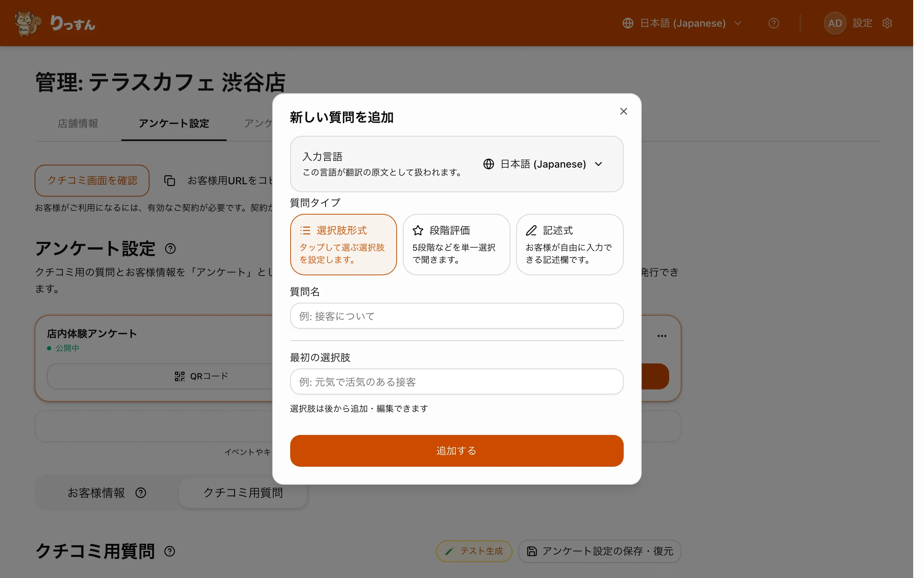The width and height of the screenshot is (924, 578).
Task: Click help icon next to クチコミ用質問 heading
Action: coord(170,551)
